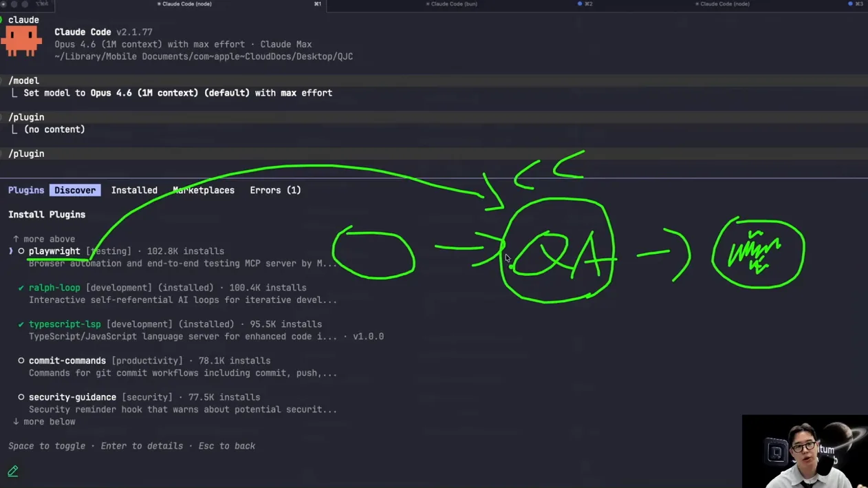This screenshot has height=488, width=868.
Task: Toggle the security-guidance plugin selection circle
Action: pos(21,397)
